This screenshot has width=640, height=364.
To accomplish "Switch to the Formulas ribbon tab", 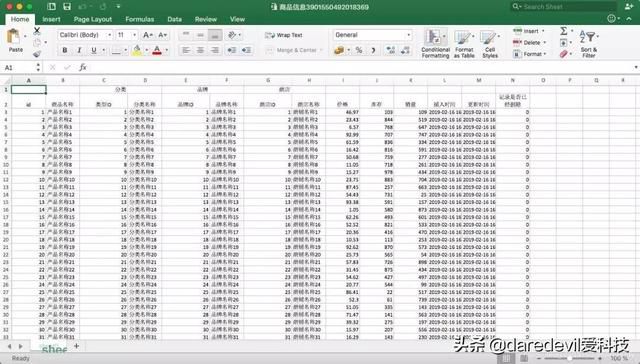I will tap(140, 19).
